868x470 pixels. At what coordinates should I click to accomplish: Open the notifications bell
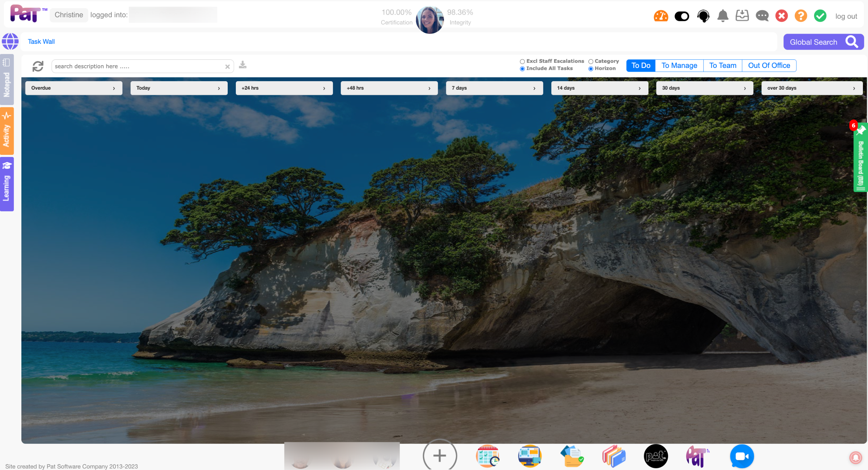point(722,16)
